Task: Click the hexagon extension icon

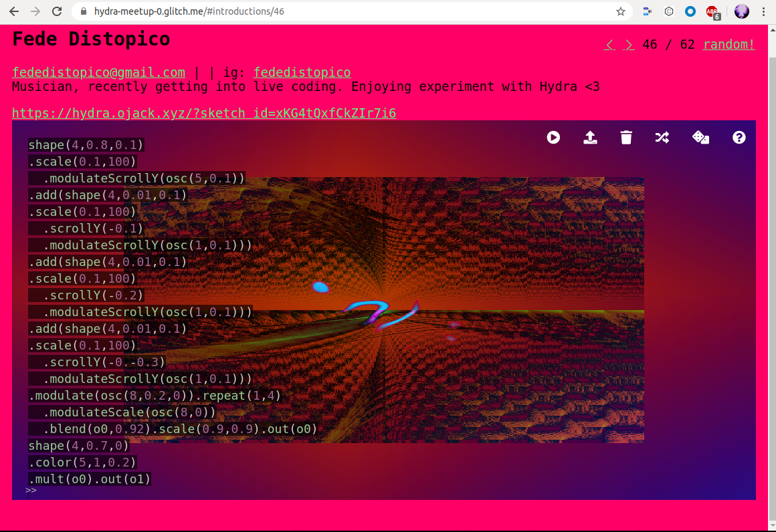Action: [x=668, y=11]
